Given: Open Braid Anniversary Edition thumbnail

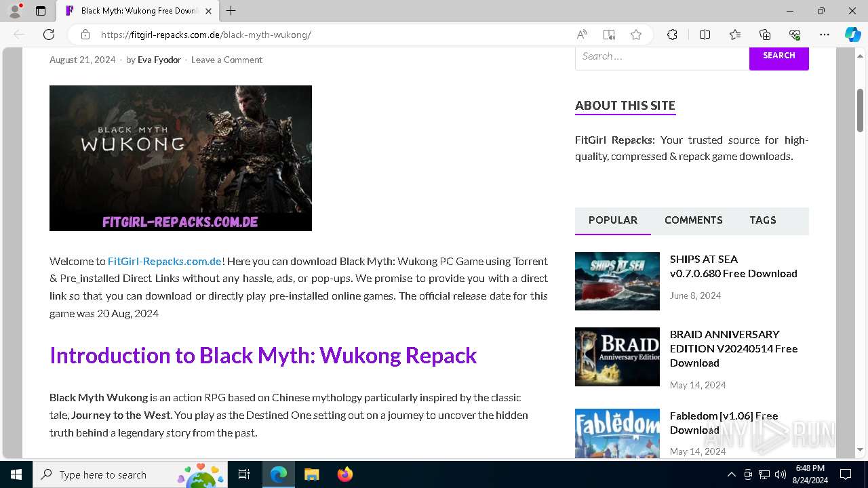Looking at the screenshot, I should 617,357.
